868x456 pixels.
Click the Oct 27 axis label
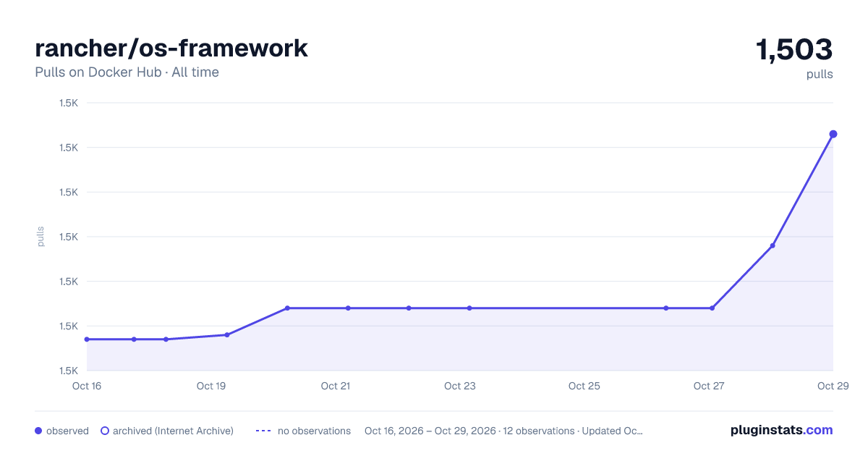coord(709,386)
